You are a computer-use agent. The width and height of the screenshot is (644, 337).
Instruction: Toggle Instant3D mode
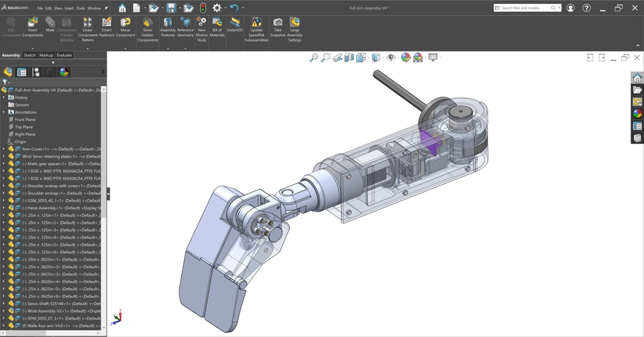tap(235, 25)
